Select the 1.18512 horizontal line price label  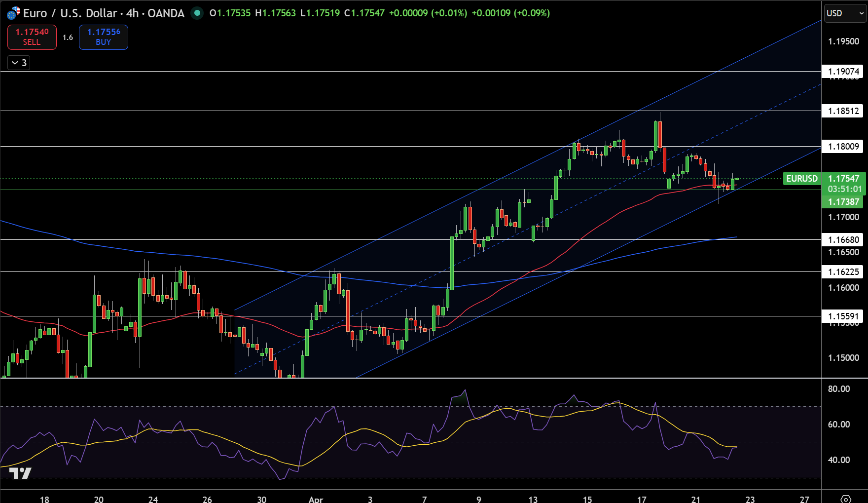tap(843, 111)
